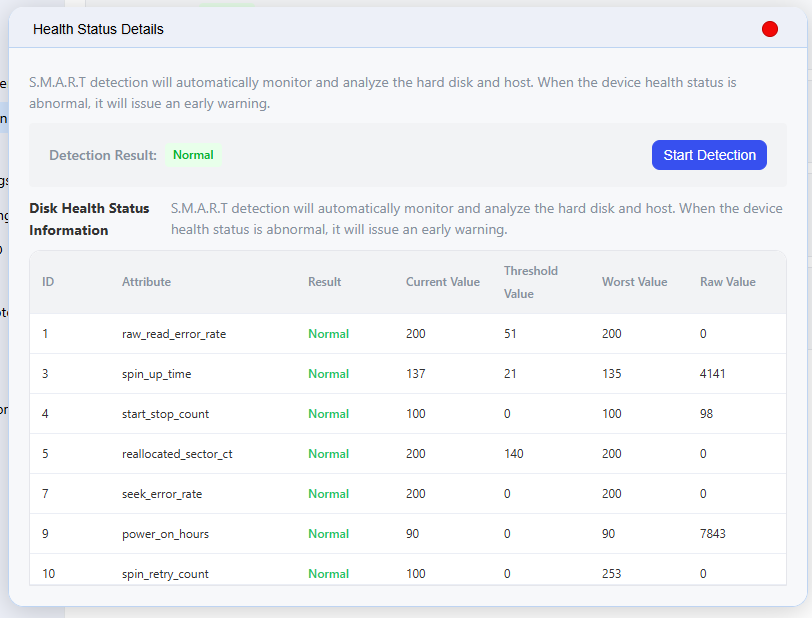
Task: Click the Worst Value column header
Action: 634,282
